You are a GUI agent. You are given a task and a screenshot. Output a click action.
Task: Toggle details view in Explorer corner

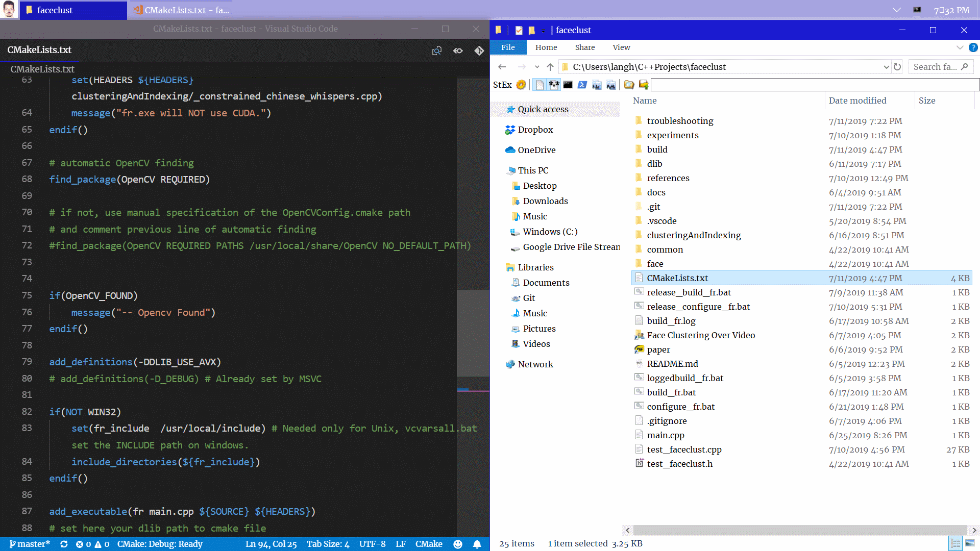click(955, 543)
